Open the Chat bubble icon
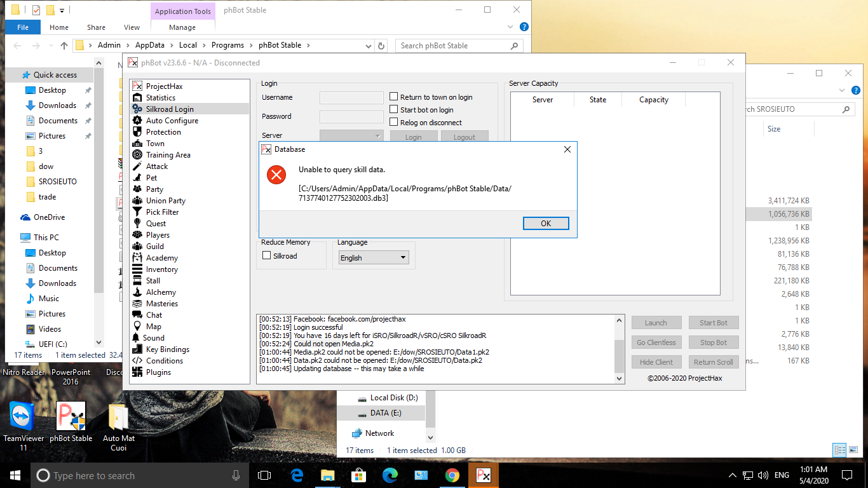868x488 pixels. (137, 315)
